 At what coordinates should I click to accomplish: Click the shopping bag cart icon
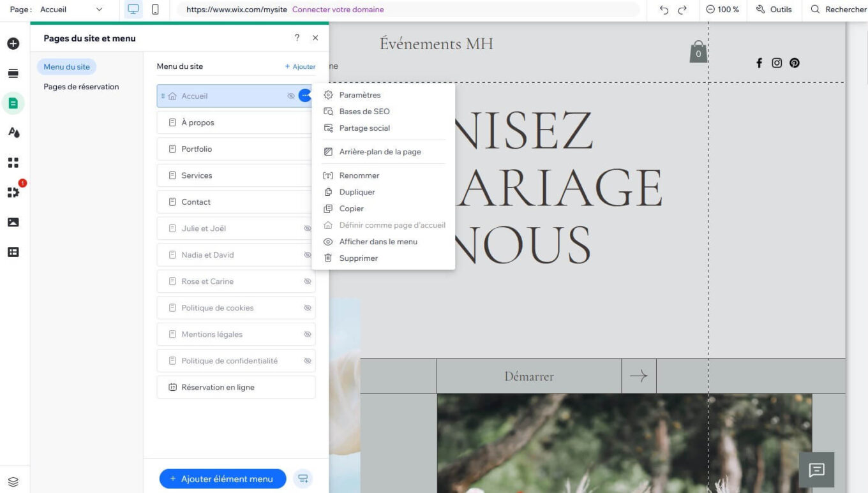click(698, 52)
